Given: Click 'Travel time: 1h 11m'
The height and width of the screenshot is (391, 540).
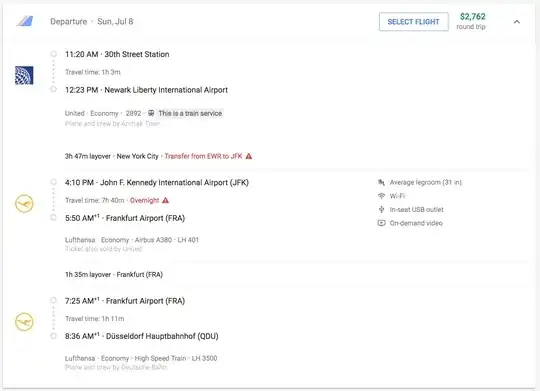Looking at the screenshot, I should click(95, 319).
